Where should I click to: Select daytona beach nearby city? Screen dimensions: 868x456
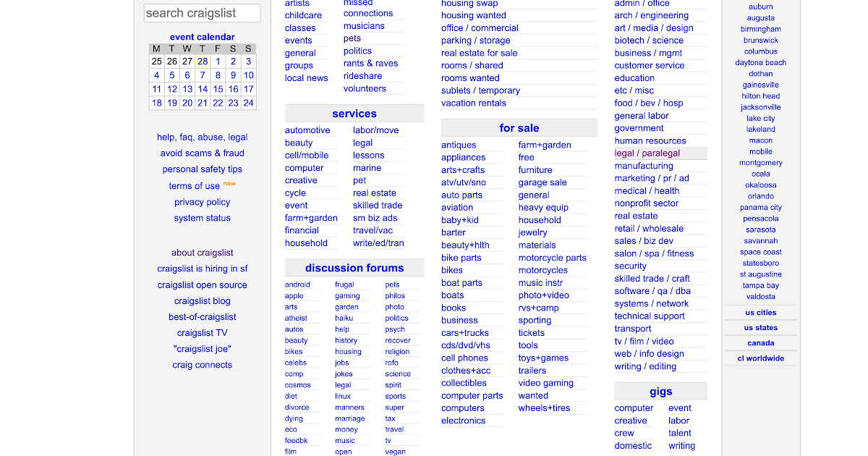coord(761,62)
